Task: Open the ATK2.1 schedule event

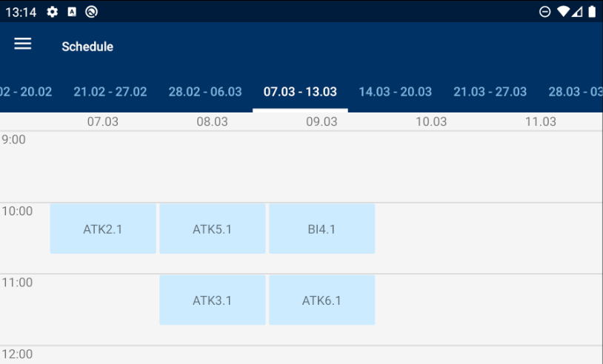Action: (103, 229)
